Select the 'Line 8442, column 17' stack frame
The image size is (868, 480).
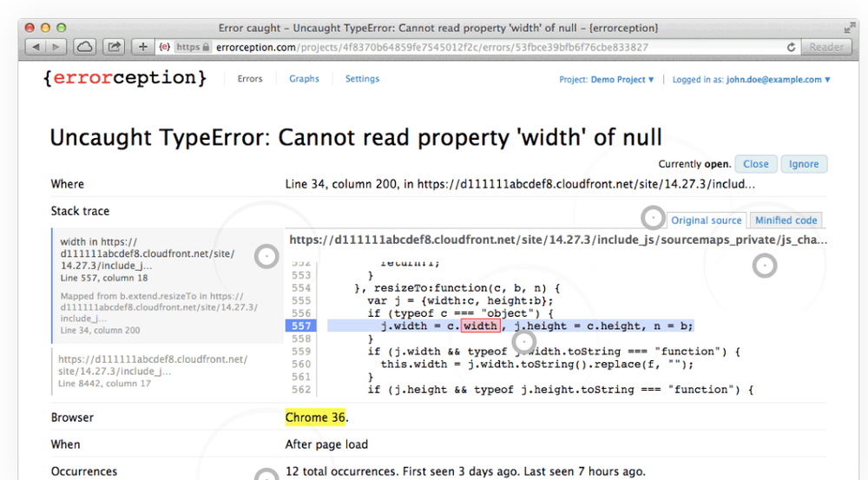pyautogui.click(x=168, y=371)
